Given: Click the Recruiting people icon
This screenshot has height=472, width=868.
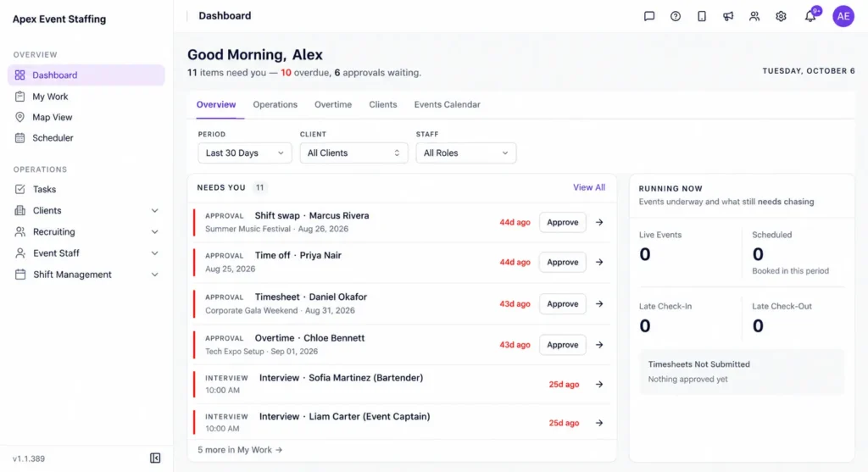Looking at the screenshot, I should [20, 231].
